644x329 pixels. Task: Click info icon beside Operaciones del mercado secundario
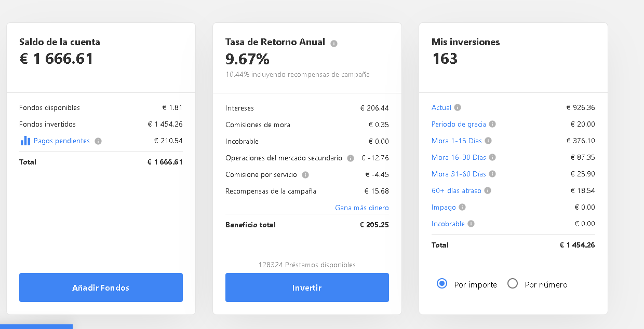[x=351, y=158]
